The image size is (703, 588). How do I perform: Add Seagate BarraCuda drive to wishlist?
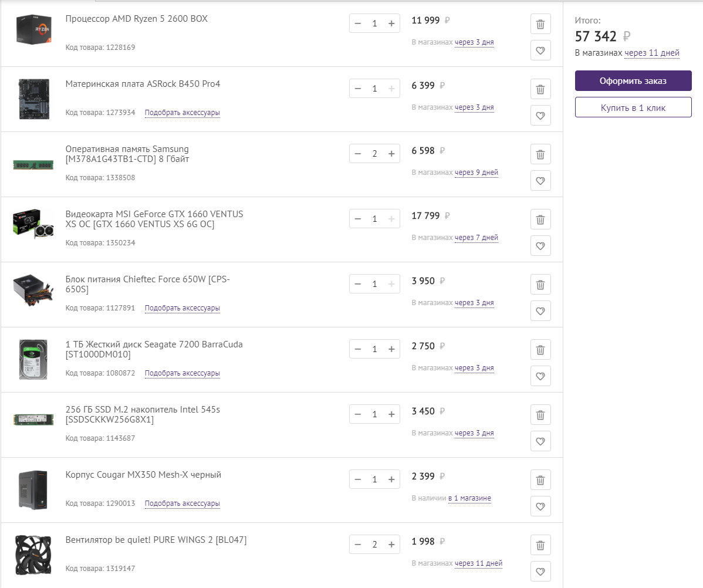[540, 376]
